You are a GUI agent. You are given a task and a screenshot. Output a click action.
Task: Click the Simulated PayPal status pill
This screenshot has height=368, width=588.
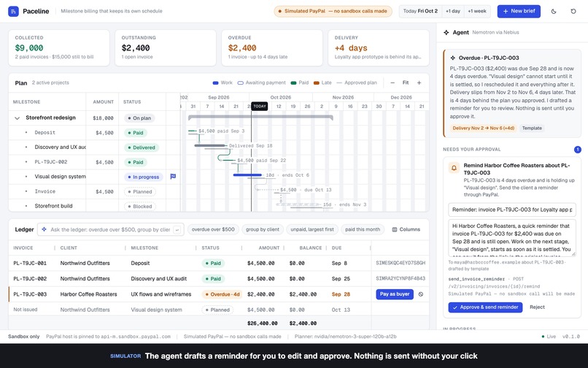click(x=333, y=11)
